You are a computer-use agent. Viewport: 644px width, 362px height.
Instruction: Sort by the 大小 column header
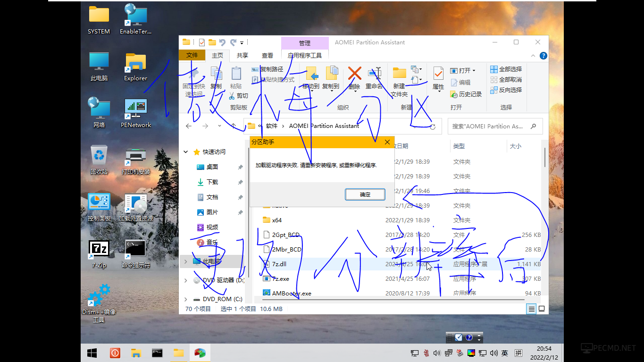tap(516, 146)
